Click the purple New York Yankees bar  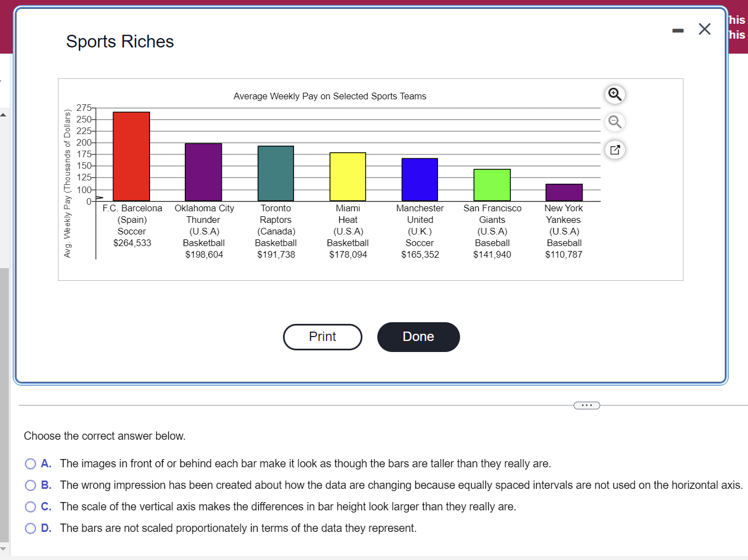(564, 193)
